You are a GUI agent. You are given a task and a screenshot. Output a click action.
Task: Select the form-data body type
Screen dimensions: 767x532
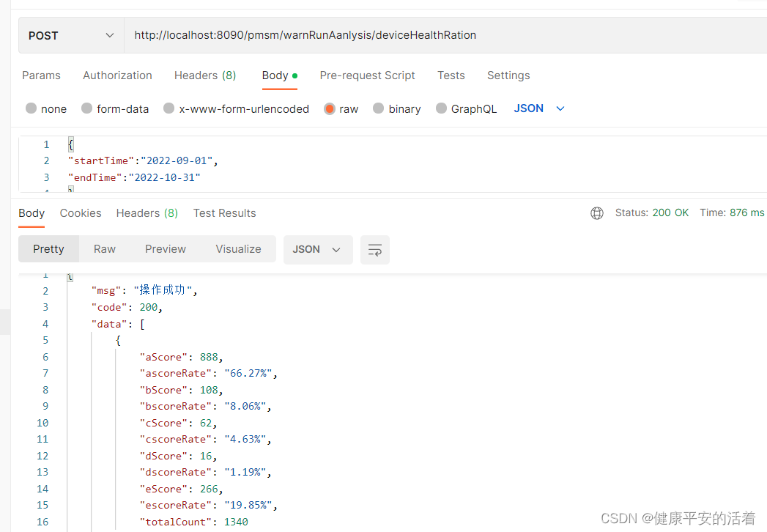[115, 108]
